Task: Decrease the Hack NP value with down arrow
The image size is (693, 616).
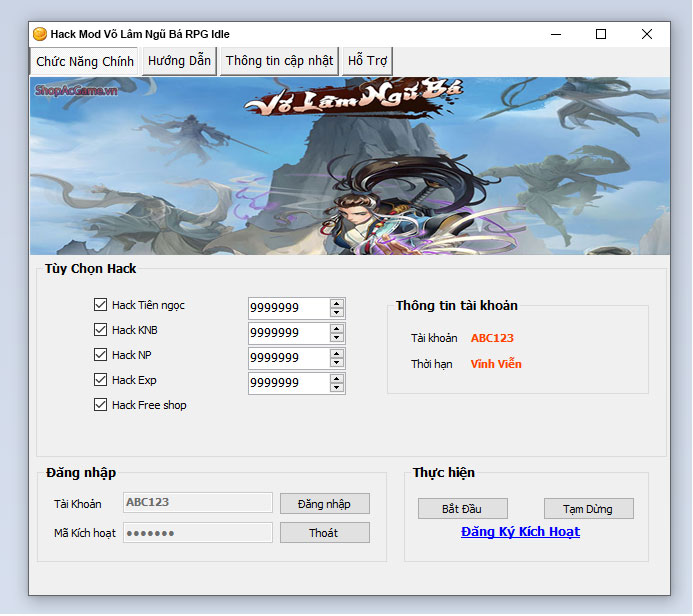Action: click(337, 363)
